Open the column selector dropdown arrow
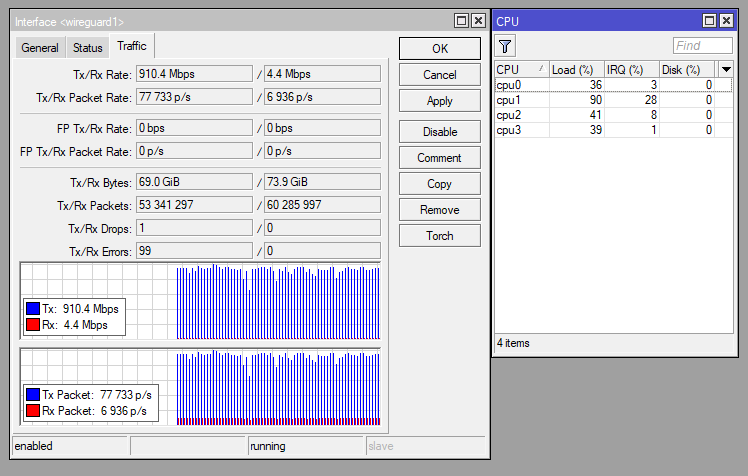The width and height of the screenshot is (748, 476). click(x=726, y=69)
